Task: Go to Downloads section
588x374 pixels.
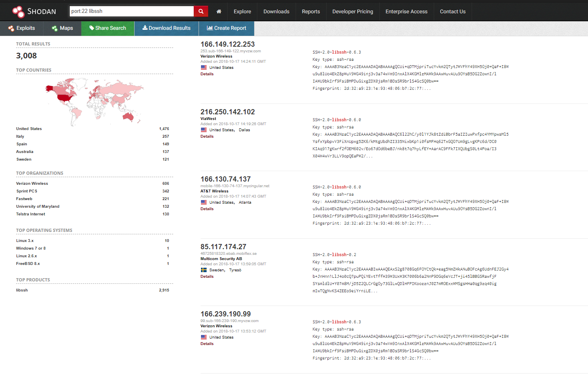Action: [x=276, y=11]
